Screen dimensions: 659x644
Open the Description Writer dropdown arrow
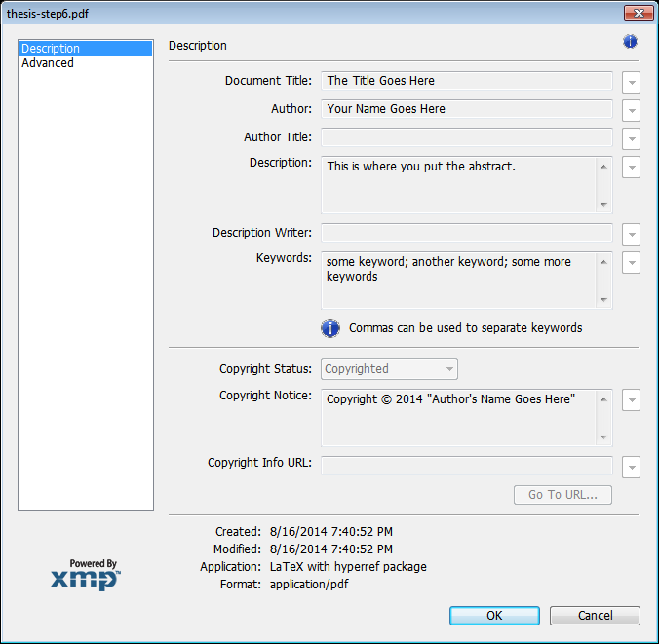tap(631, 234)
